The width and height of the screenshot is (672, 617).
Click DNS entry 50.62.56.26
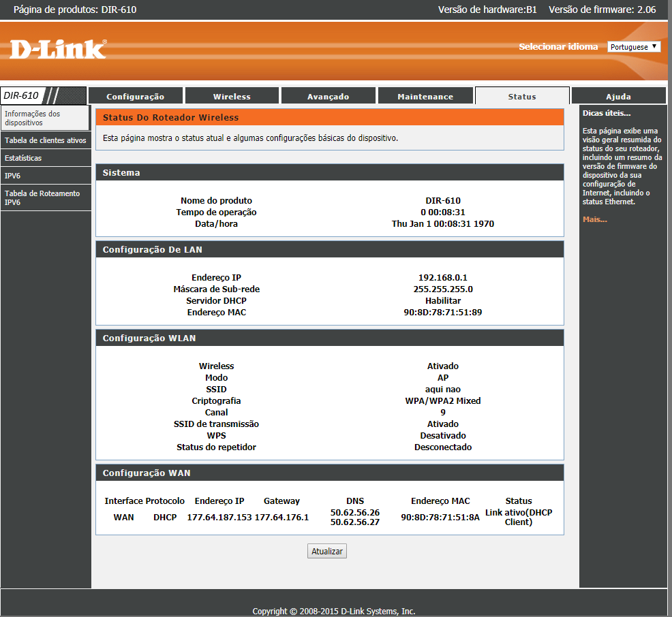tap(355, 513)
